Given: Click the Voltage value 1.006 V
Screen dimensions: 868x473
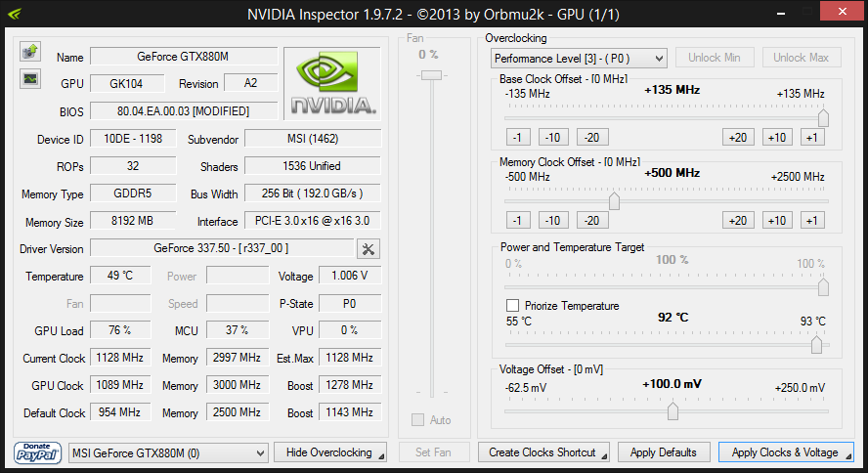Looking at the screenshot, I should tap(350, 276).
